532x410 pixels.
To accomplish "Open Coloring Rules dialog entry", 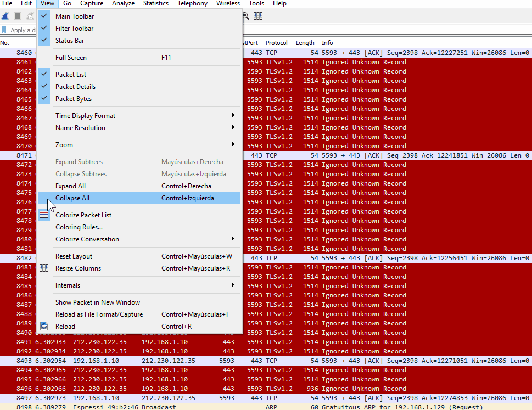I will tap(139, 227).
